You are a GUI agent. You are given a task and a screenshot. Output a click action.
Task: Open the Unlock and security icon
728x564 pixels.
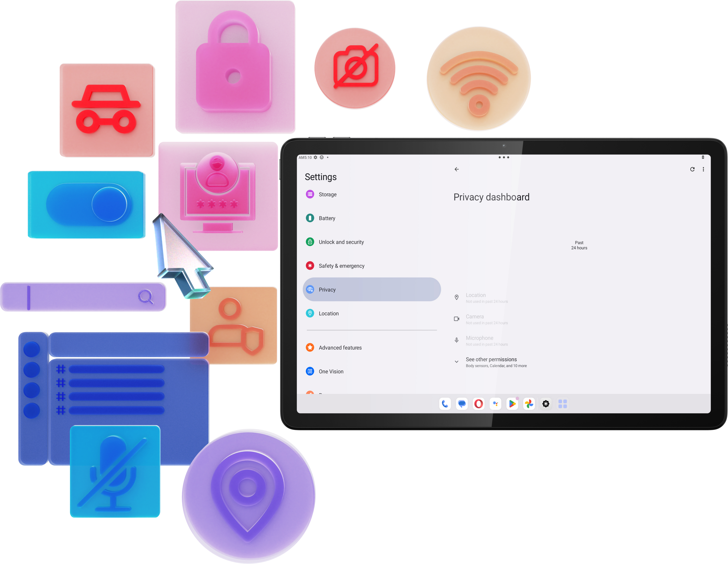tap(311, 242)
